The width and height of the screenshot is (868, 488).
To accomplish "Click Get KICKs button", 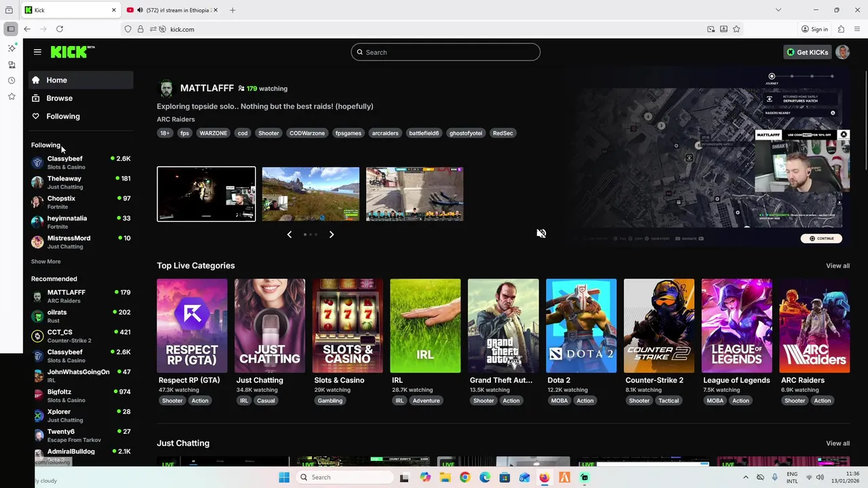I will pyautogui.click(x=808, y=52).
